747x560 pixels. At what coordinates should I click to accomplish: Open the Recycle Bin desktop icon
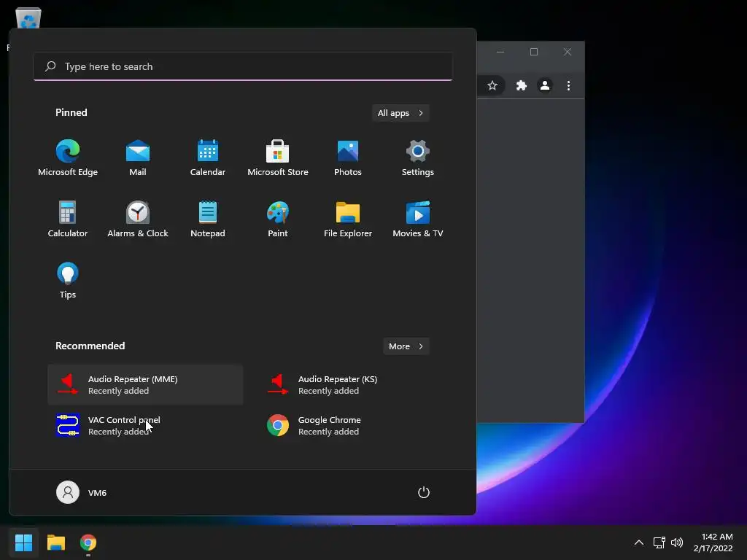point(28,19)
